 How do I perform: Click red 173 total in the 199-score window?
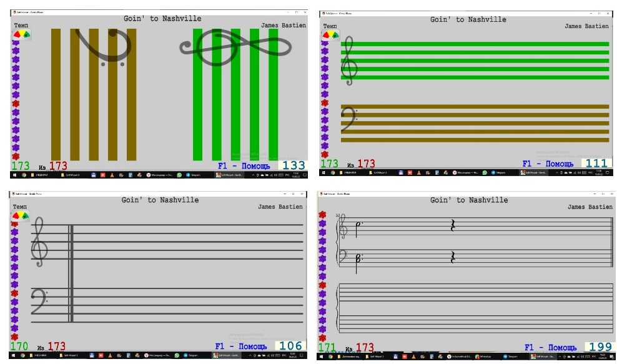[365, 348]
